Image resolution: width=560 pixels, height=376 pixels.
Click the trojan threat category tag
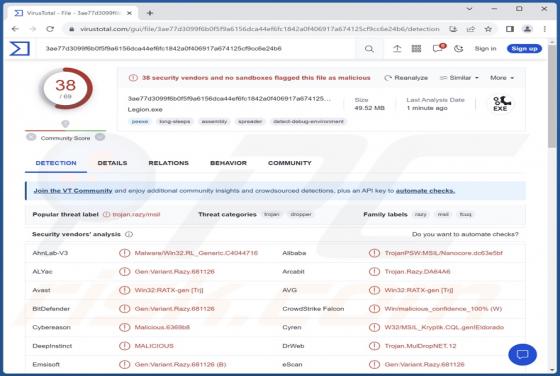(x=272, y=214)
